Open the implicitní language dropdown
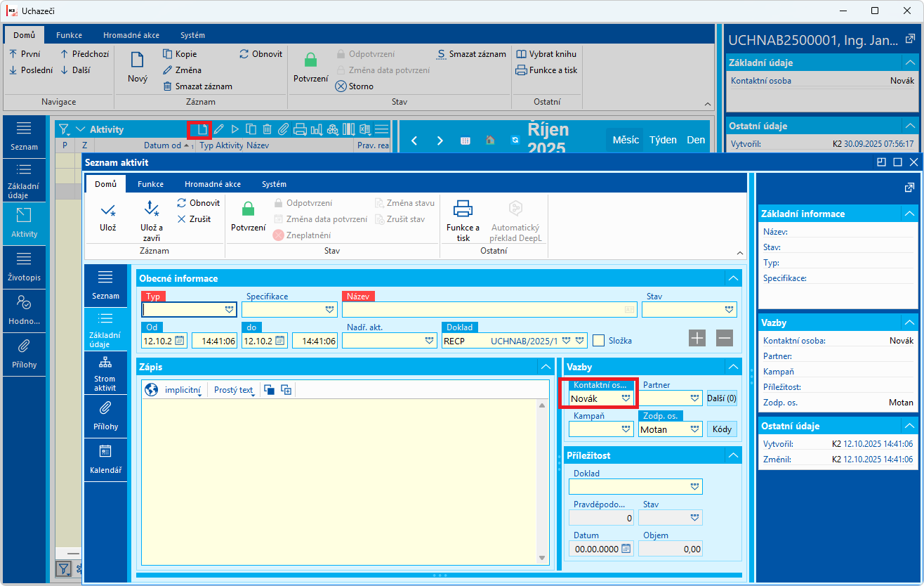Image resolution: width=924 pixels, height=586 pixels. coord(184,390)
